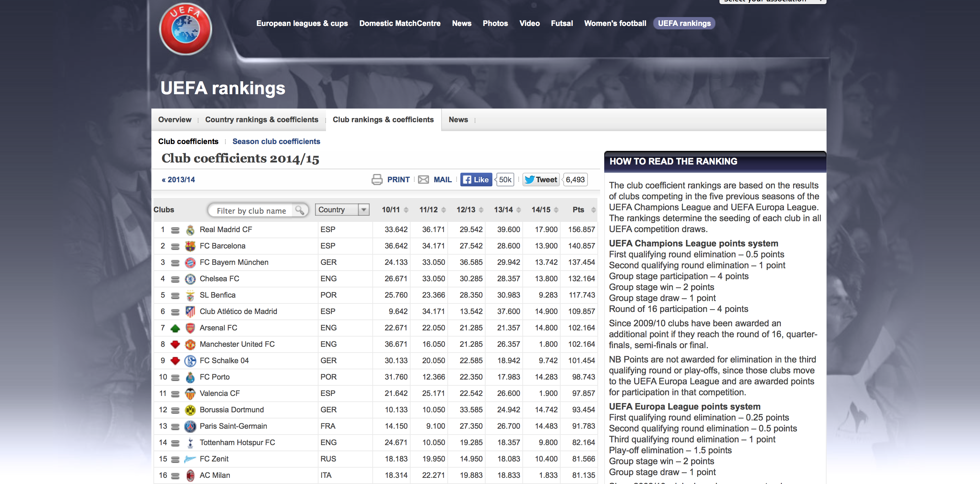Click the FC Zenit crest
980x484 pixels.
coord(190,459)
